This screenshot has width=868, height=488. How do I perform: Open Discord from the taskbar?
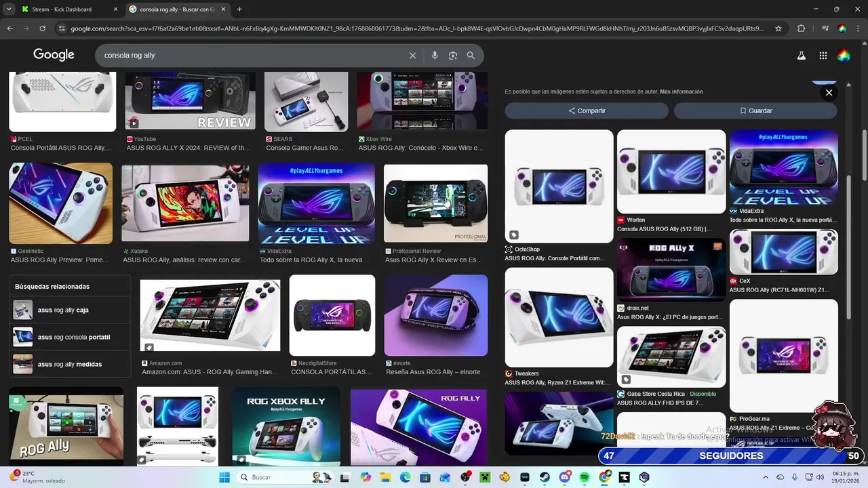565,477
